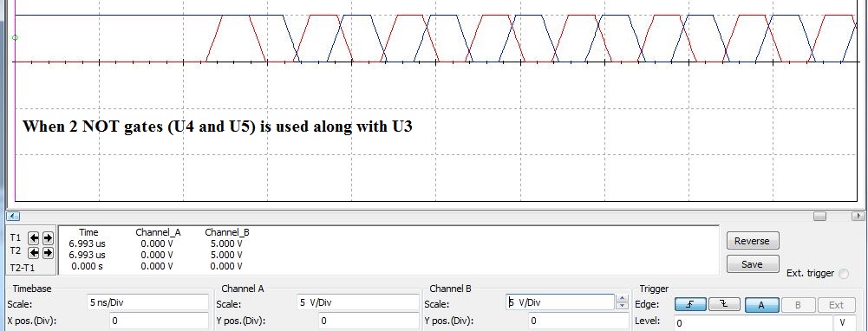The height and width of the screenshot is (331, 868).
Task: Click the annotation about NOT gates U4 and U5
Action: pos(218,127)
